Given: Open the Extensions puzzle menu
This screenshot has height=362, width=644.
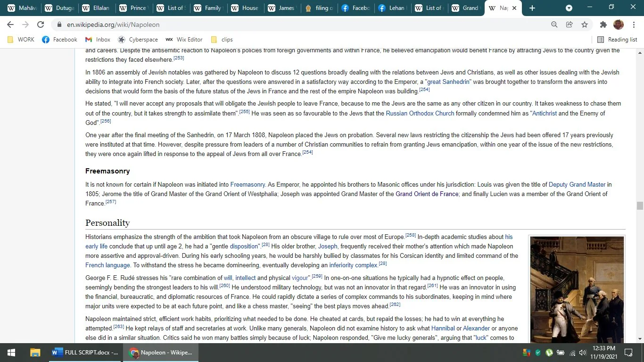Looking at the screenshot, I should click(603, 25).
